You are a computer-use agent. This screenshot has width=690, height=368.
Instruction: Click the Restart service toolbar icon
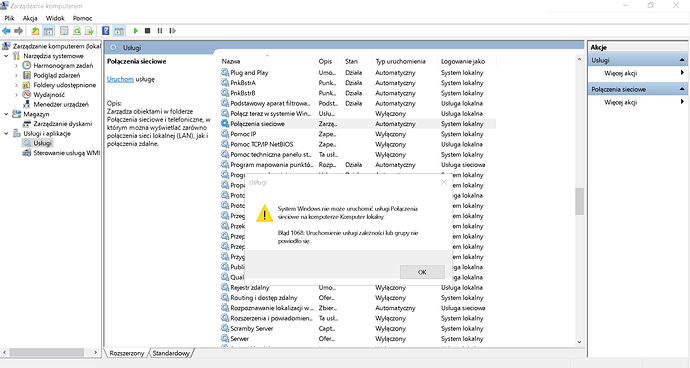[172, 31]
